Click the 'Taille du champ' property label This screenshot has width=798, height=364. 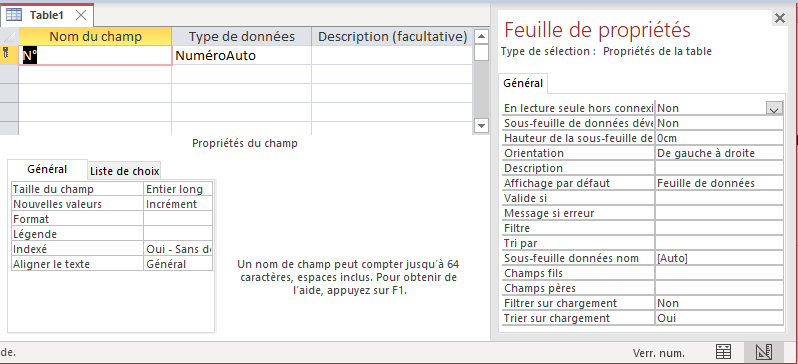coord(53,189)
